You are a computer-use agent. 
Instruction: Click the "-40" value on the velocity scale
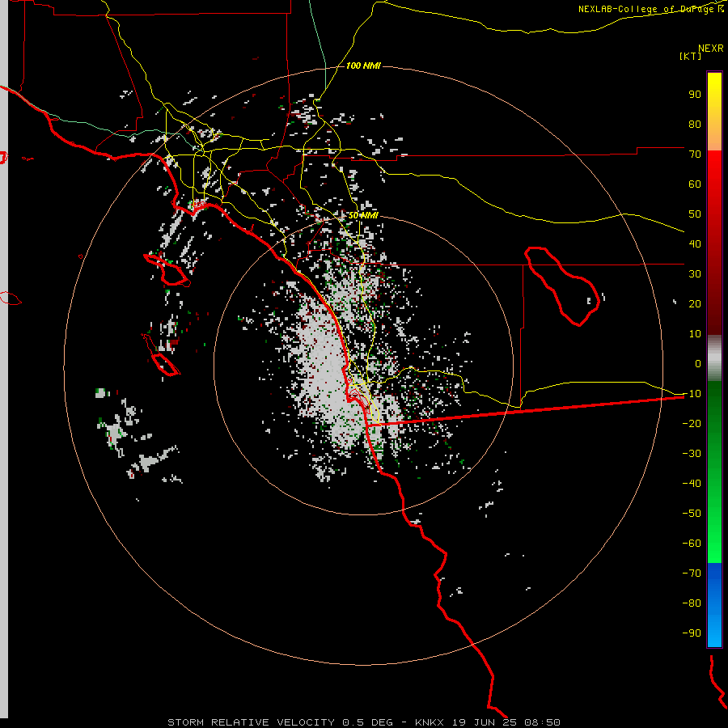pyautogui.click(x=692, y=484)
